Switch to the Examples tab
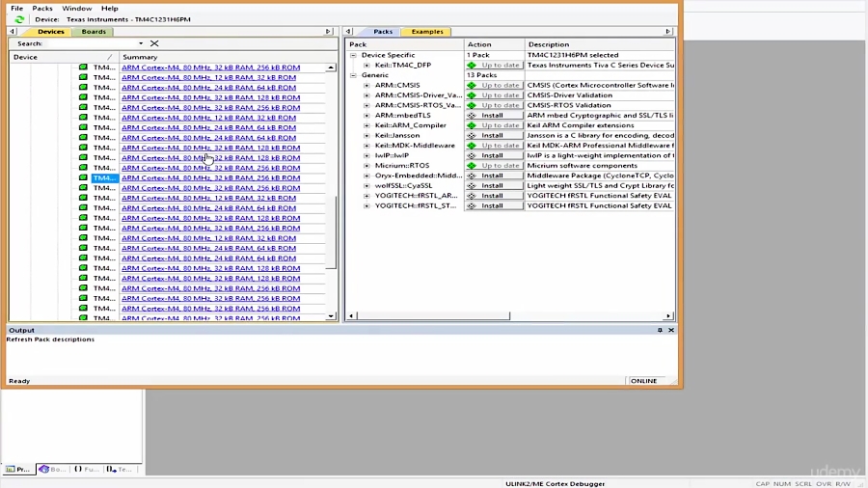Screen dimensions: 868x488 click(x=427, y=32)
